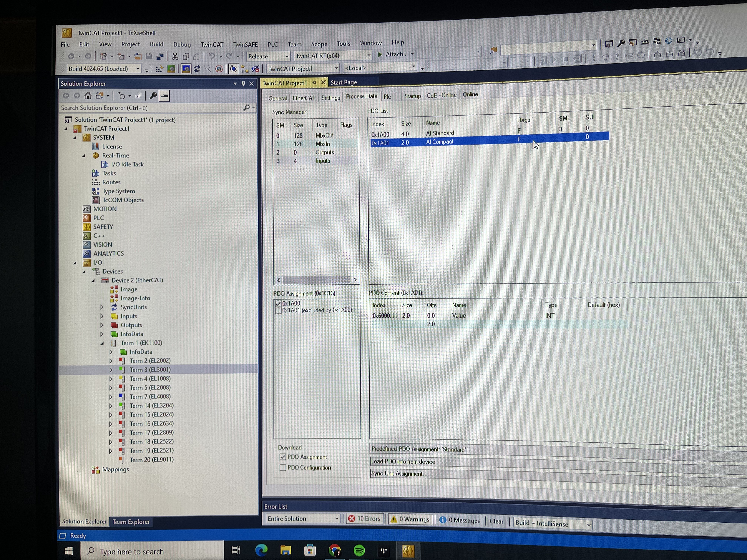Open Microsoft Edge from the taskbar
747x560 pixels.
coord(261,551)
